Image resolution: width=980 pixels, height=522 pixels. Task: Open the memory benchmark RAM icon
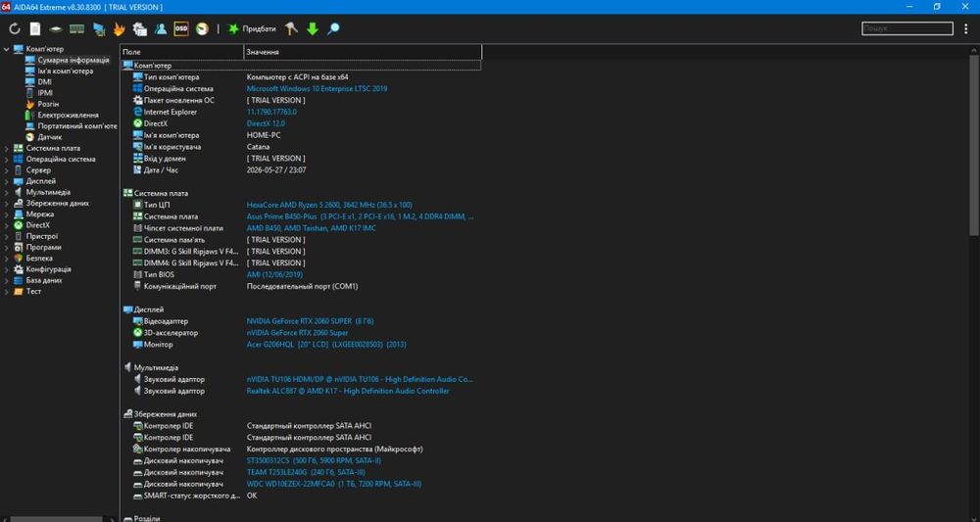[x=76, y=28]
